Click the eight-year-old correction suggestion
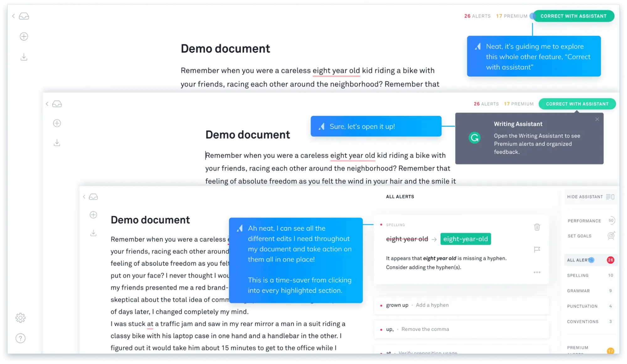Viewport: 627px width, 364px height. (x=466, y=239)
